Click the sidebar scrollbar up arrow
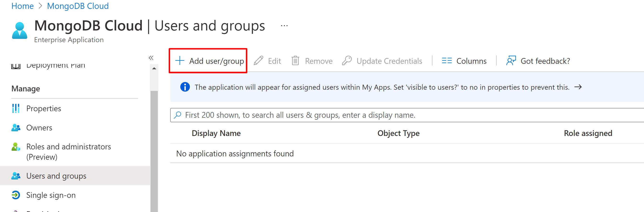The width and height of the screenshot is (644, 212). 154,69
